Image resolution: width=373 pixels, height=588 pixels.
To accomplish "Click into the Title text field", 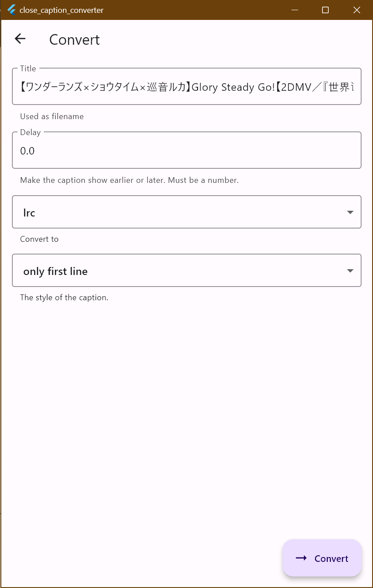I will pos(186,86).
